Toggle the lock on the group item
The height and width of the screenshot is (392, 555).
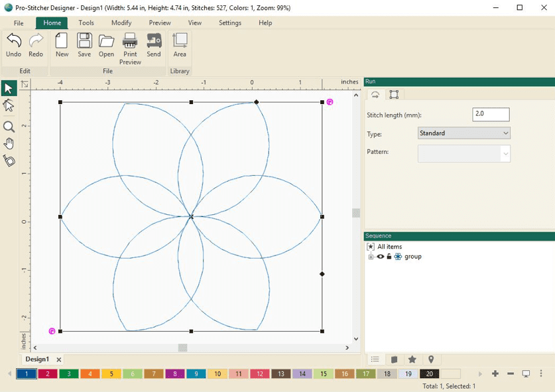coord(389,257)
